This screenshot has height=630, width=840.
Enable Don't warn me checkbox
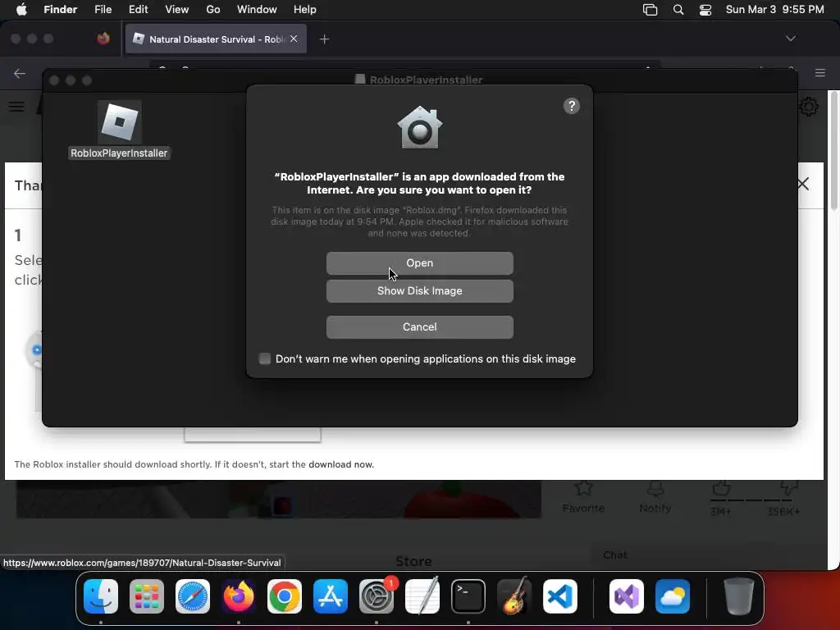[265, 358]
